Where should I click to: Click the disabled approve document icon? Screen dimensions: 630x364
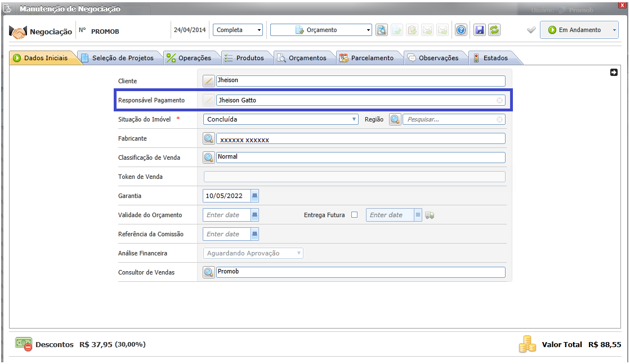click(x=397, y=30)
